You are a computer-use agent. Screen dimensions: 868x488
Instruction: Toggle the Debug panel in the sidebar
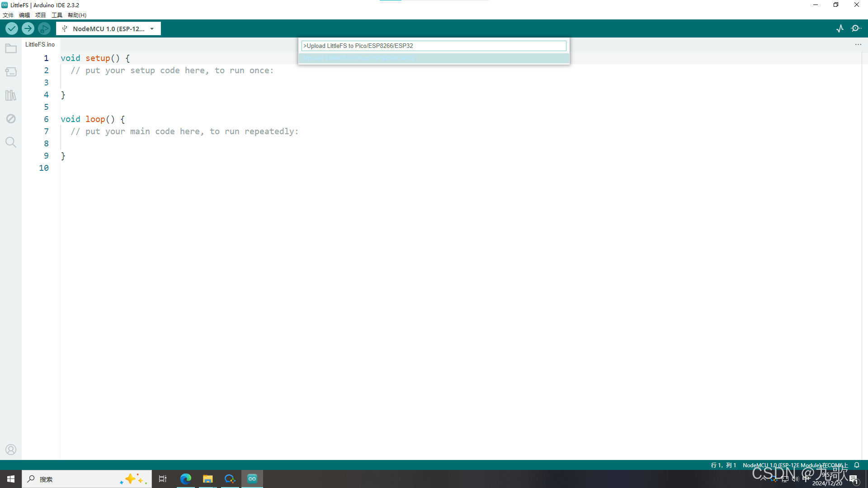tap(11, 119)
